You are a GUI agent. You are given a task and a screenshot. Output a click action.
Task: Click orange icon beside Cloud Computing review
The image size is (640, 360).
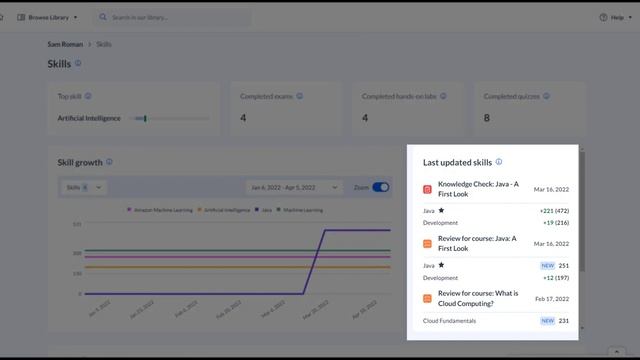click(427, 299)
